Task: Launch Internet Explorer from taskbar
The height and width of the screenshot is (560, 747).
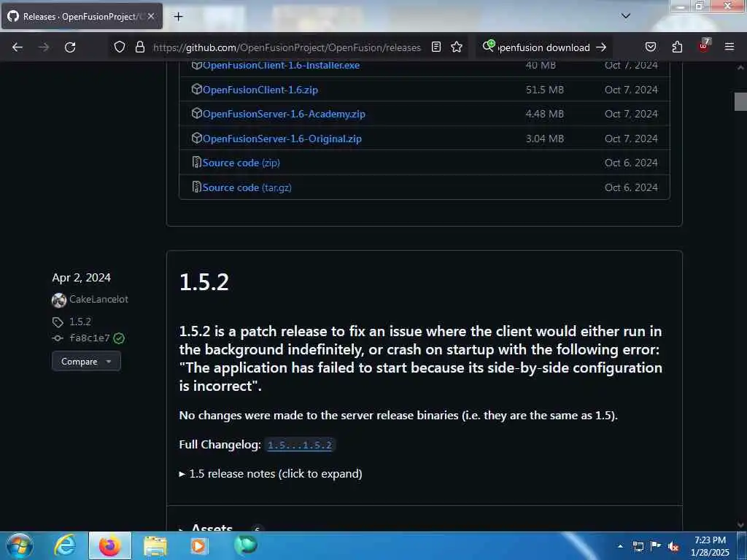Action: [65, 545]
